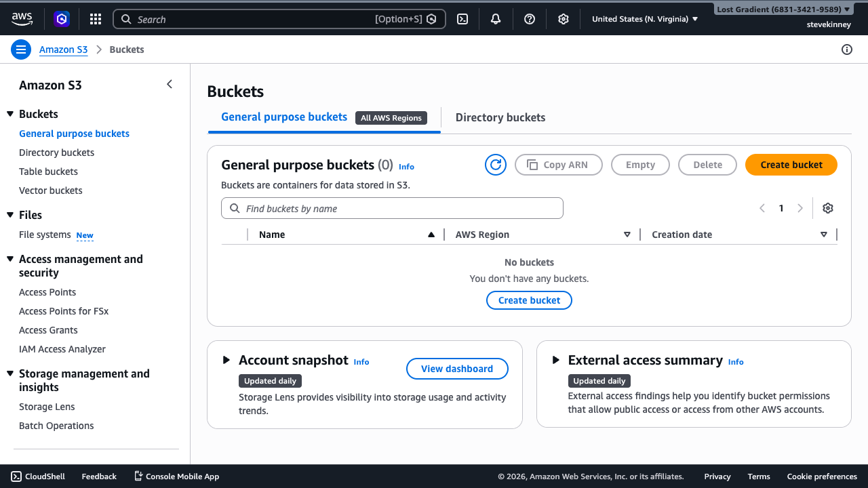868x488 pixels.
Task: Open Access Points in the sidebar
Action: click(47, 292)
